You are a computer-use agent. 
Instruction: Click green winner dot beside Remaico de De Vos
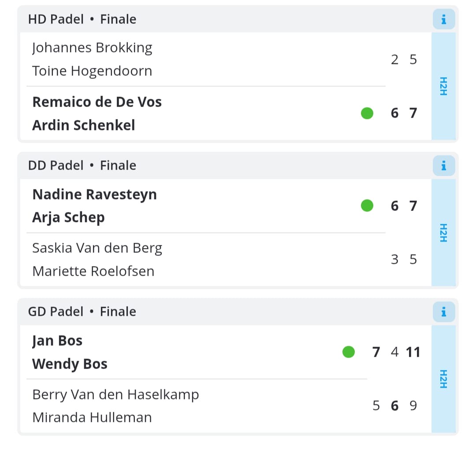click(367, 113)
